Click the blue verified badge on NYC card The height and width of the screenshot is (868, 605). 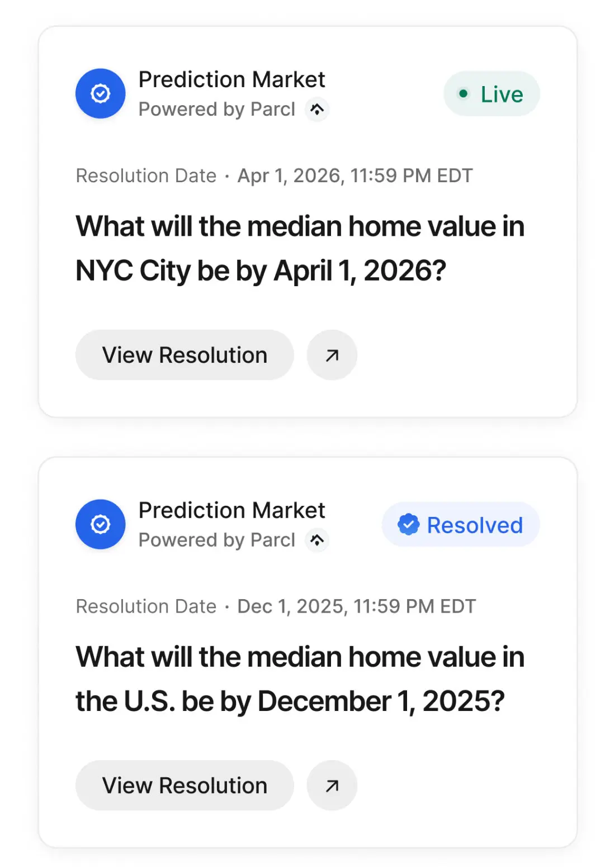tap(101, 93)
